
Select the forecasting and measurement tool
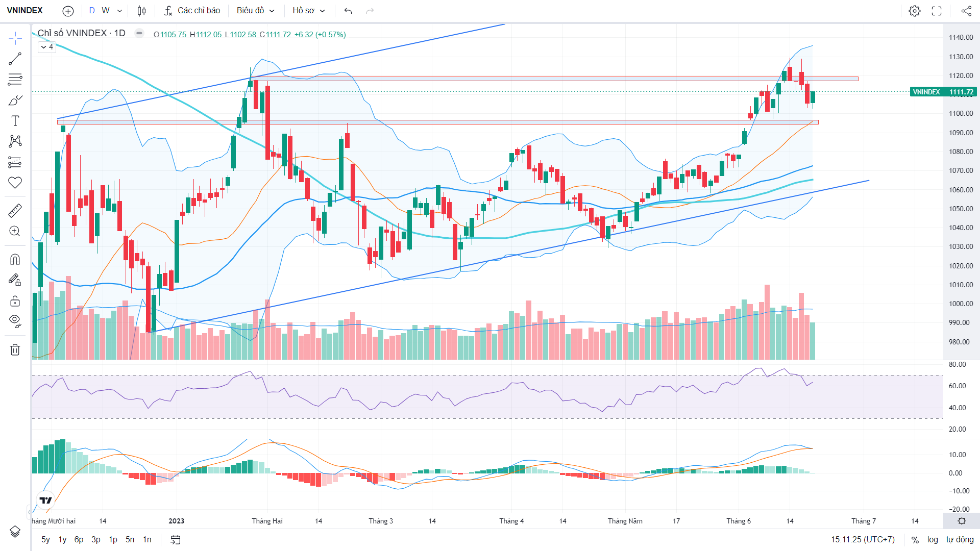click(x=15, y=162)
